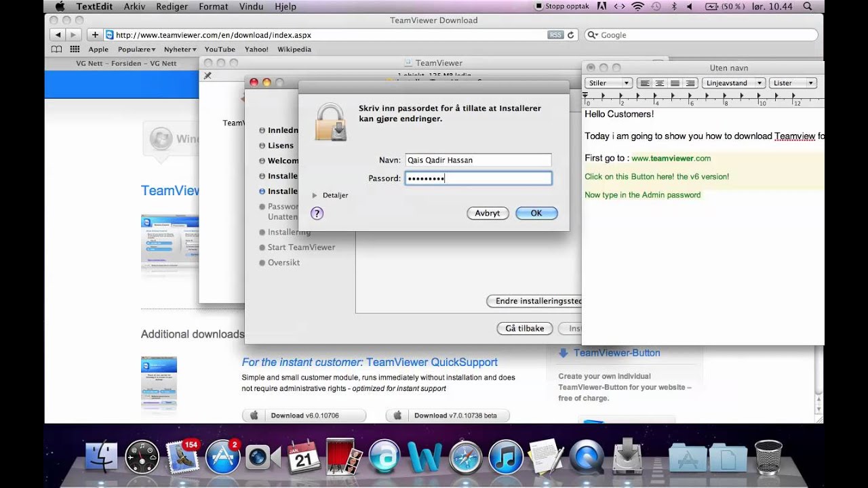This screenshot has width=868, height=488.
Task: Click the Time Machine menu bar icon
Action: (x=656, y=6)
